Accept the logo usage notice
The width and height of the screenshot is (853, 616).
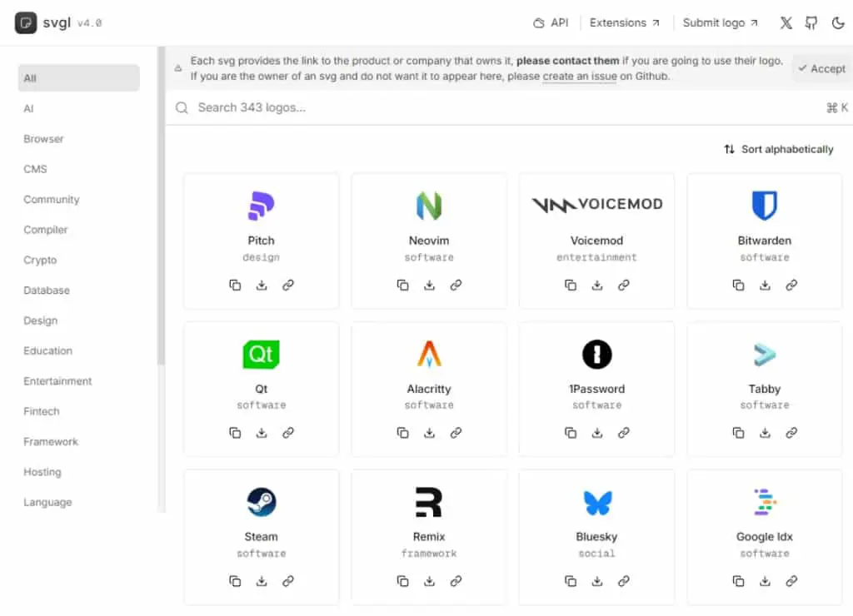click(821, 68)
